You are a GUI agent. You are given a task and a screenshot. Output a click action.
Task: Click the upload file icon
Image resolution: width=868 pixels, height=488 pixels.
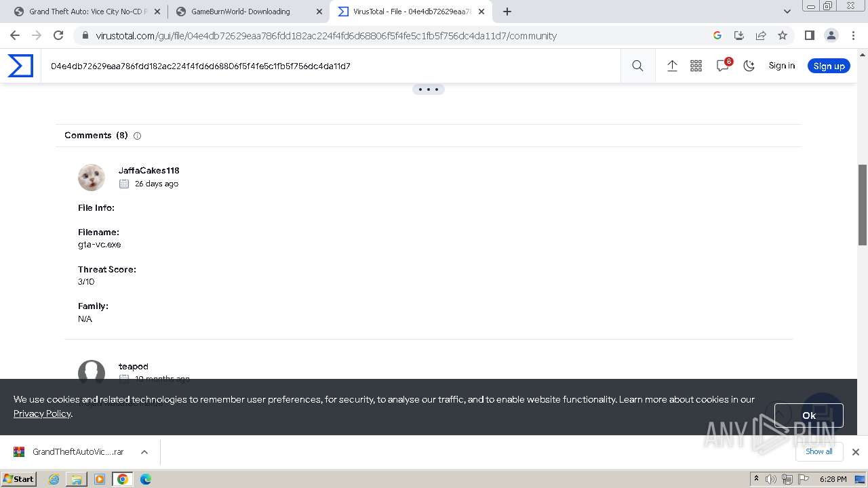[x=672, y=66]
